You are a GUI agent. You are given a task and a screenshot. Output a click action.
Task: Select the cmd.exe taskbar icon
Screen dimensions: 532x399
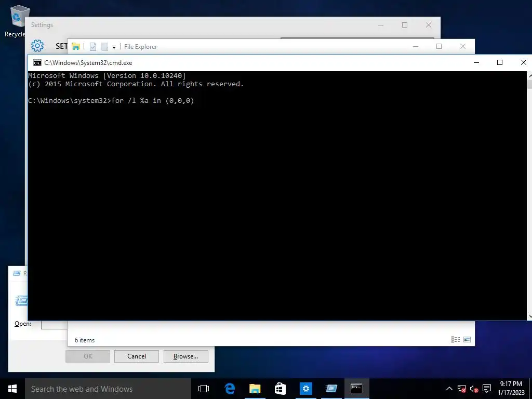click(356, 389)
